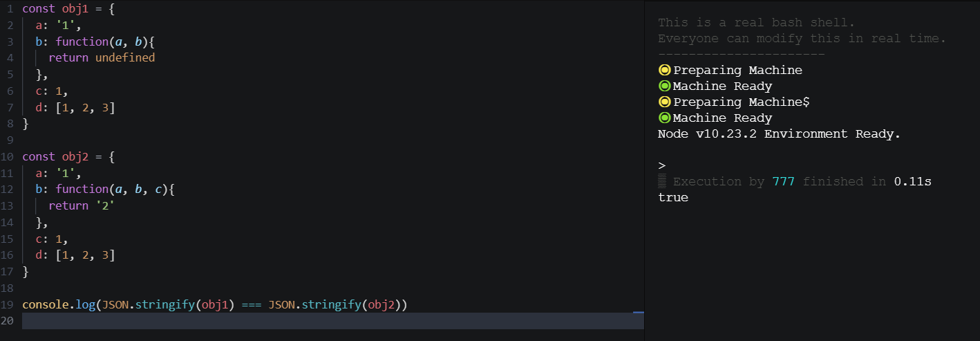Click the '>' terminal prompt
This screenshot has width=980, height=341.
pyautogui.click(x=662, y=166)
